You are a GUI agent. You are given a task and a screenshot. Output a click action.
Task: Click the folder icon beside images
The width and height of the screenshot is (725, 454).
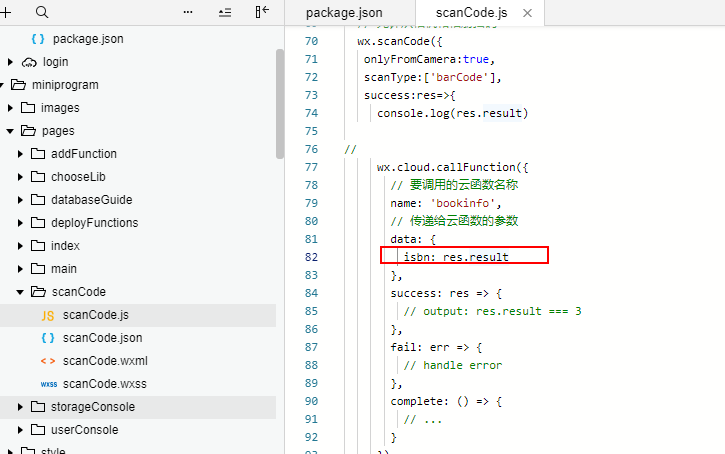point(28,108)
